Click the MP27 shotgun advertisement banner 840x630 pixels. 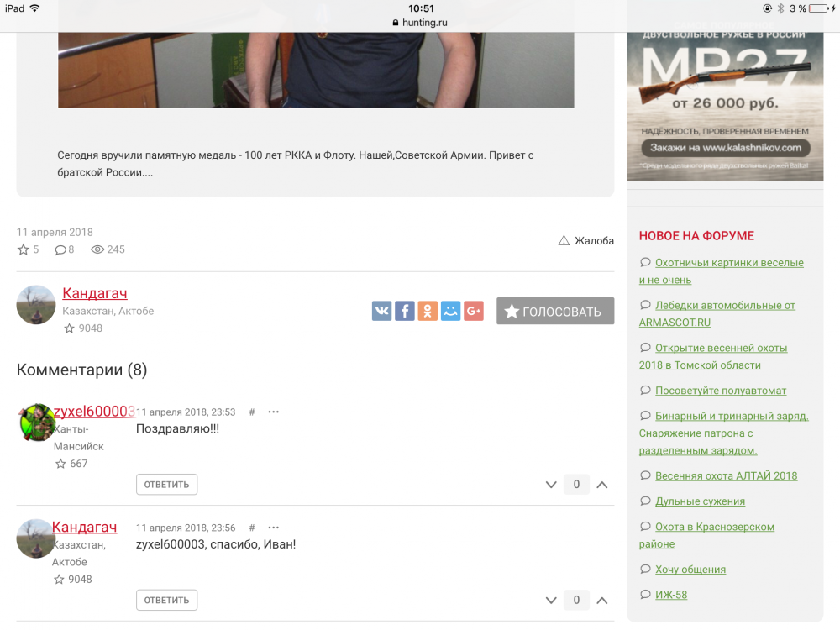(725, 106)
